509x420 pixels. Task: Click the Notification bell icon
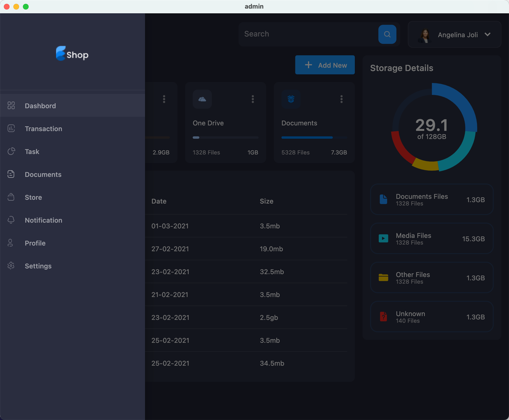click(x=11, y=220)
